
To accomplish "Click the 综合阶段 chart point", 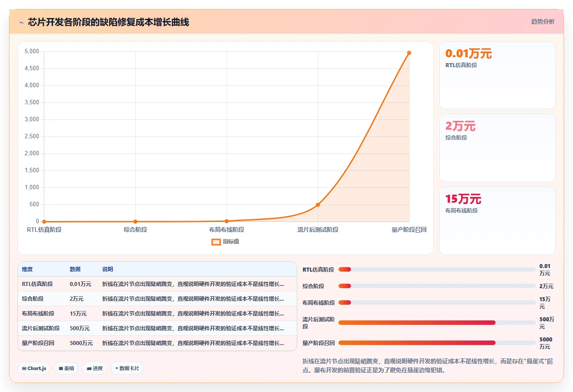I will 135,222.
